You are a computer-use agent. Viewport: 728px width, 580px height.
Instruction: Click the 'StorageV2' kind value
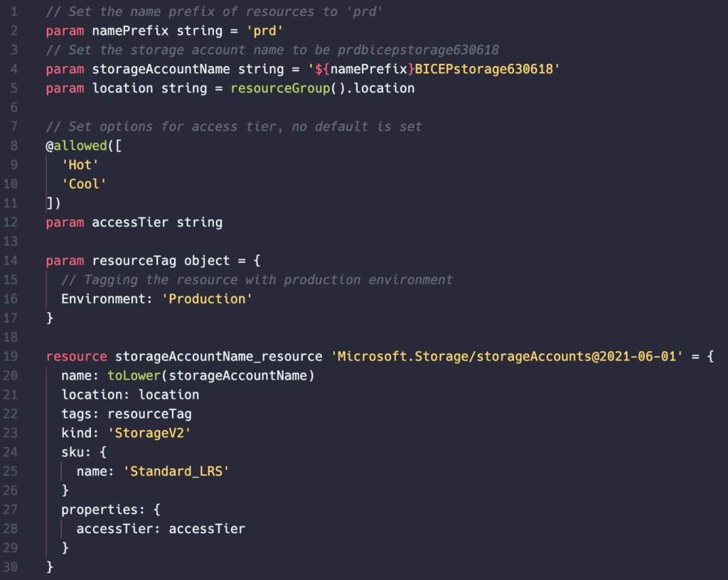click(149, 433)
